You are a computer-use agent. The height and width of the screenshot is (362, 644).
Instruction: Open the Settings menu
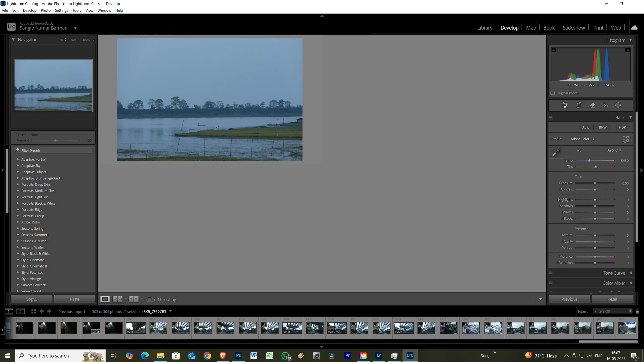61,10
